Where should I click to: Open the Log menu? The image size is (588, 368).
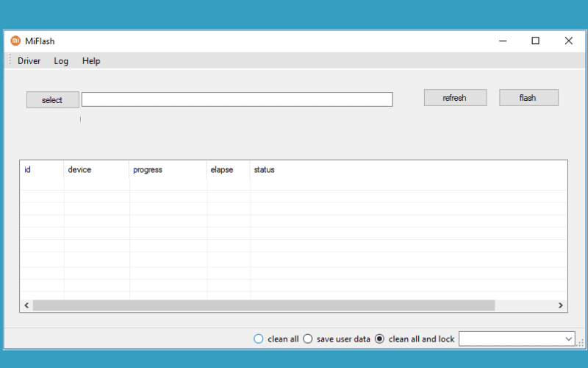click(61, 61)
